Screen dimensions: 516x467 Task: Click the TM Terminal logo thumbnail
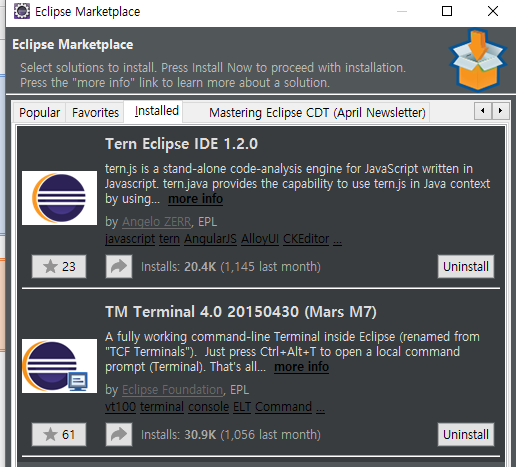click(59, 366)
